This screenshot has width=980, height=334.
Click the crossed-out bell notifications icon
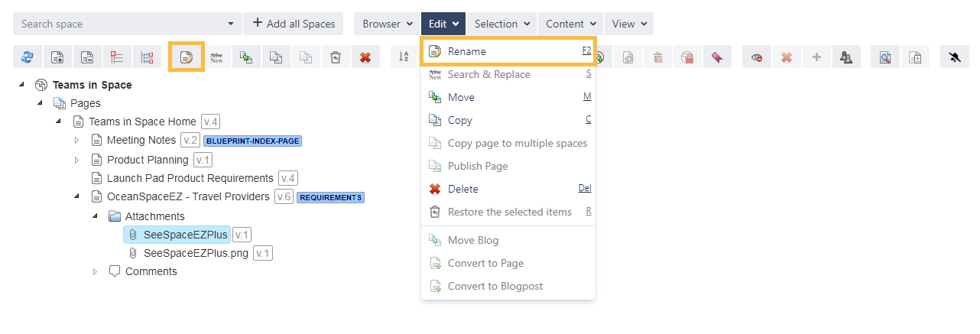954,57
